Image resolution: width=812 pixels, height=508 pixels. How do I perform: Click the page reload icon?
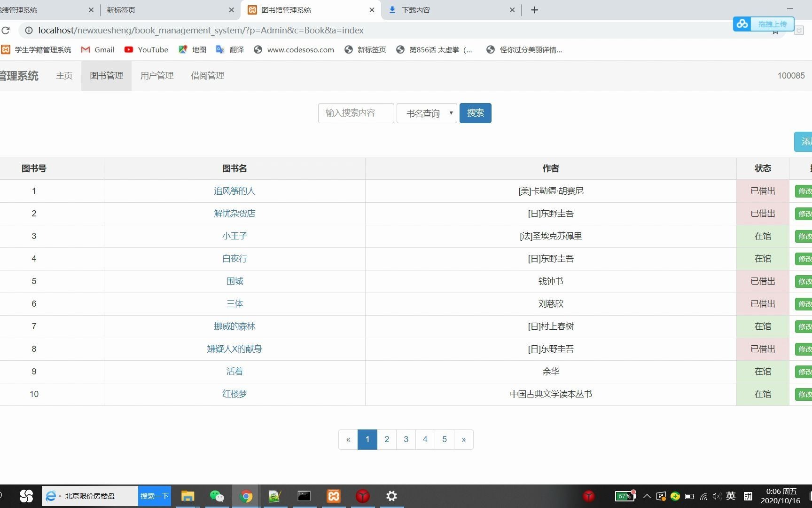point(6,30)
